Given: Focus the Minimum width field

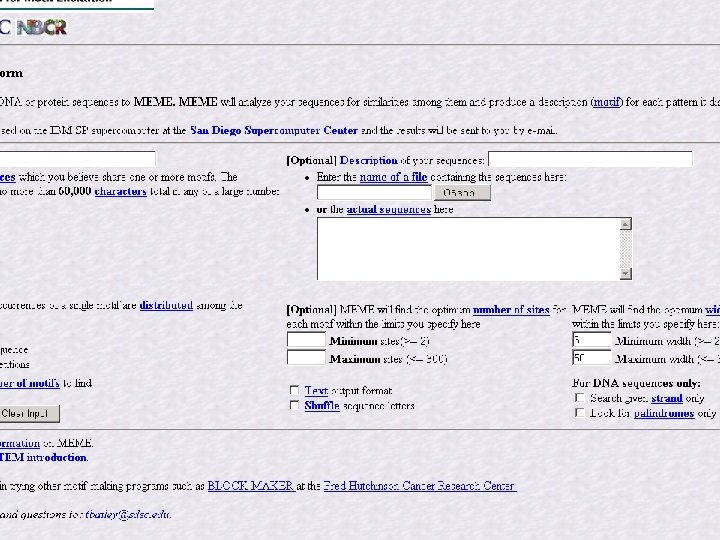Looking at the screenshot, I should pyautogui.click(x=592, y=340).
